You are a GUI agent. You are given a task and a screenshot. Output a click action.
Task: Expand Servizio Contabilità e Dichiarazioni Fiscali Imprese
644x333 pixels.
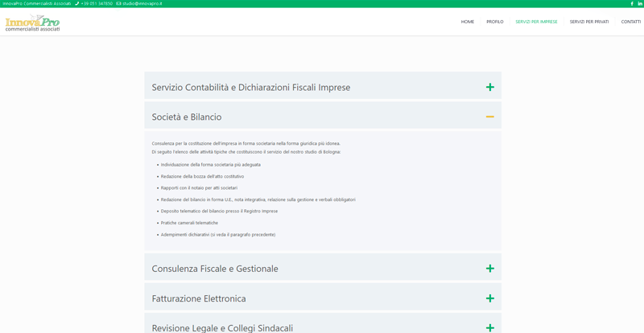250,87
